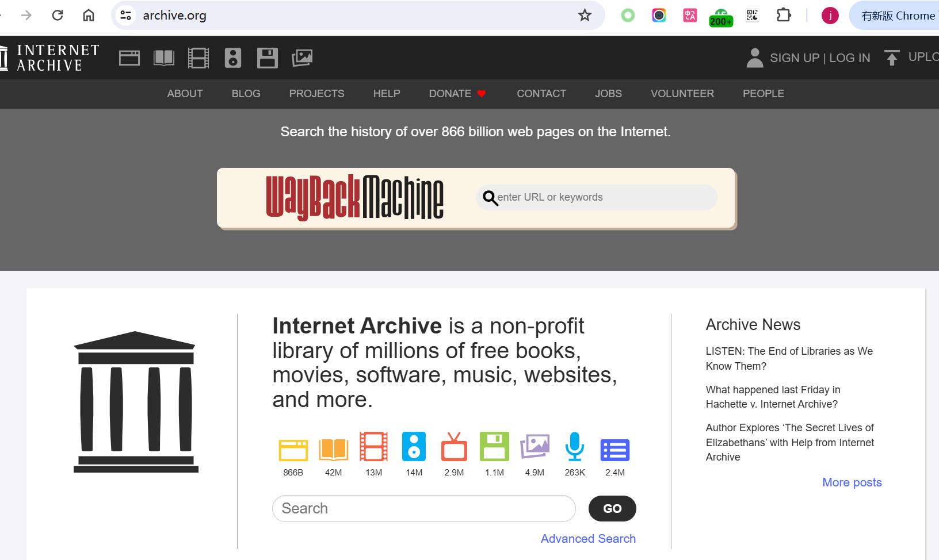Click the SIGN UP link
This screenshot has width=939, height=560.
coord(795,58)
